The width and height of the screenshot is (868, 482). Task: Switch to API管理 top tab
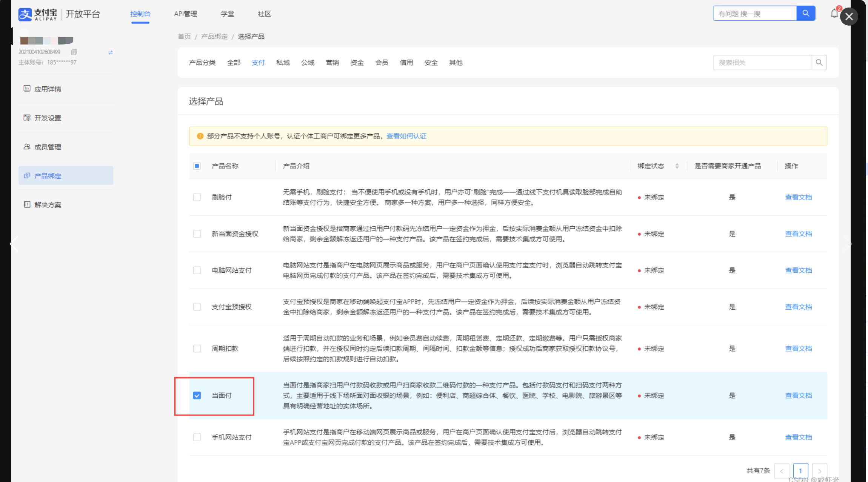(185, 14)
